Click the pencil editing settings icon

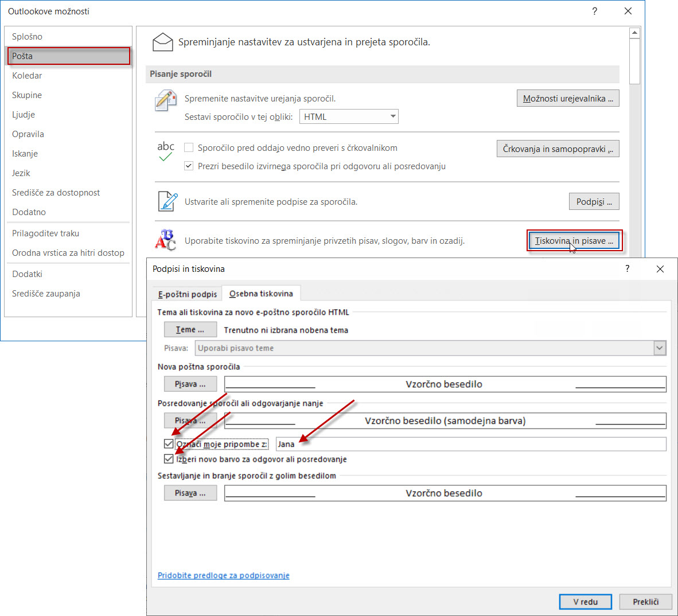[x=166, y=100]
